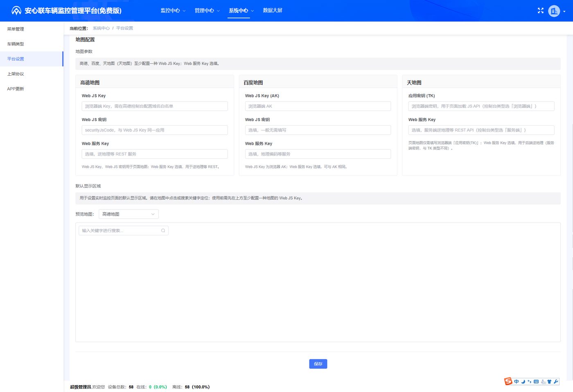Focus the 高德地图 Web JS 密钥 field
Image resolution: width=573 pixels, height=392 pixels.
click(x=155, y=130)
